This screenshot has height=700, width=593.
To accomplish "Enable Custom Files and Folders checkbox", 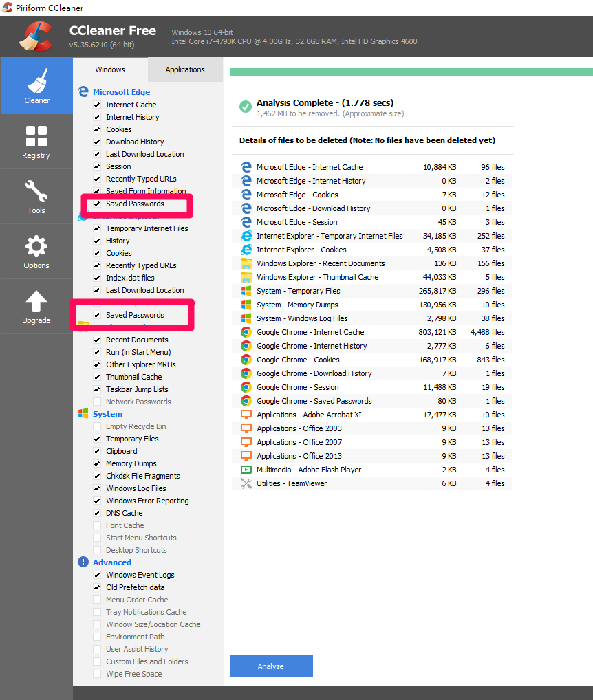I will pyautogui.click(x=97, y=661).
